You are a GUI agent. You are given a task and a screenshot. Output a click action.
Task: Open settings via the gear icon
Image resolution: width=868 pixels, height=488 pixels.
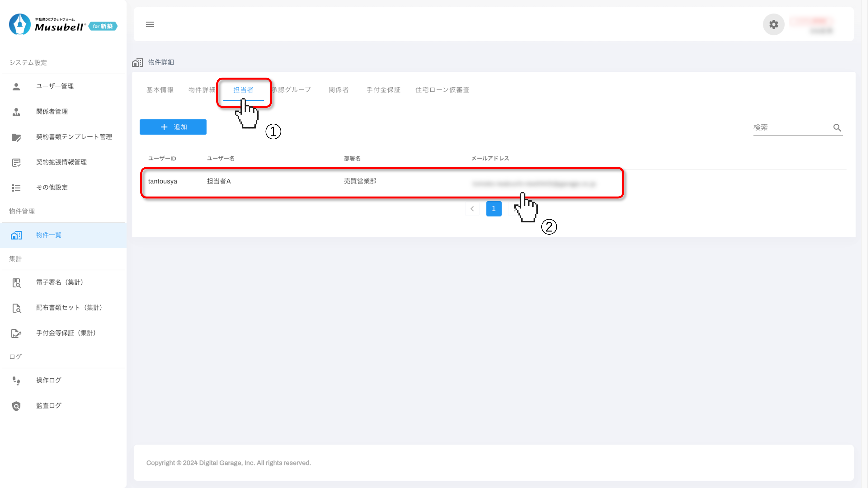tap(773, 24)
